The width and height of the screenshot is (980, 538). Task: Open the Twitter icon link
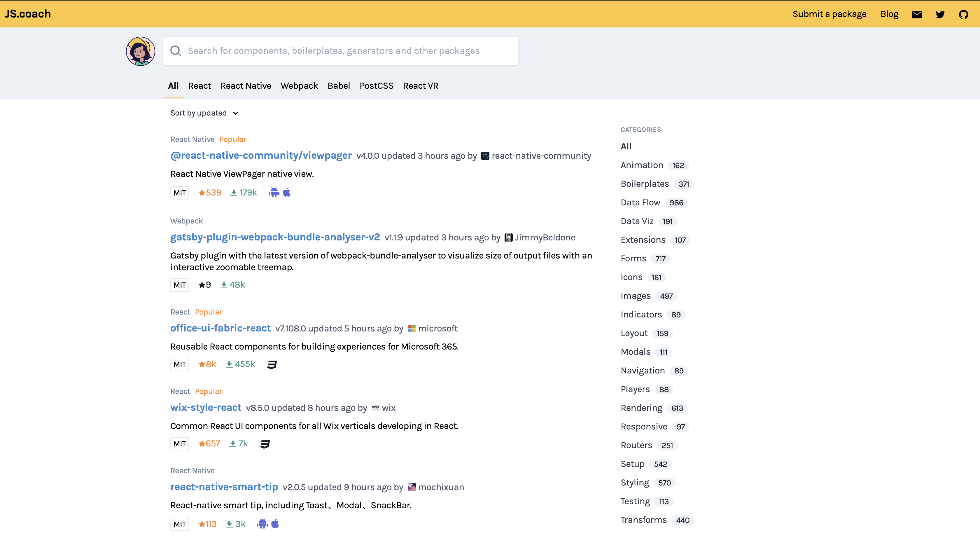pos(940,15)
